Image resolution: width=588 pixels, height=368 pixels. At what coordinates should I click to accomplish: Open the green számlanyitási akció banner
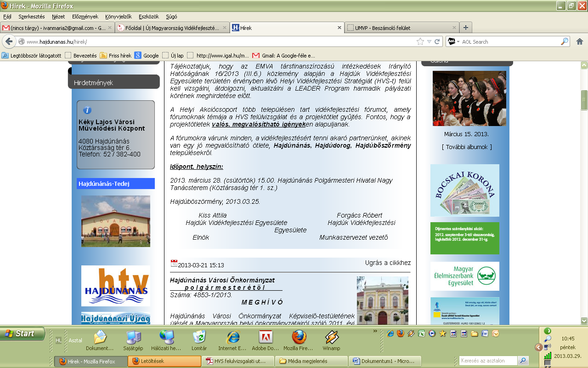pyautogui.click(x=465, y=238)
